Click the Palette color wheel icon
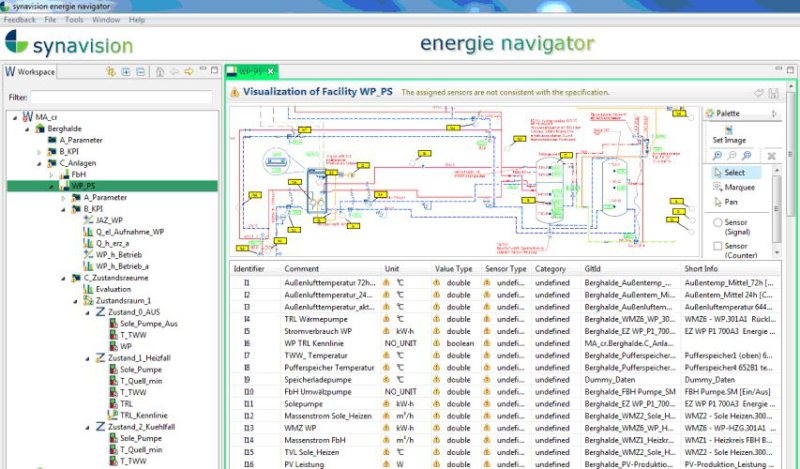This screenshot has height=469, width=800. 710,113
